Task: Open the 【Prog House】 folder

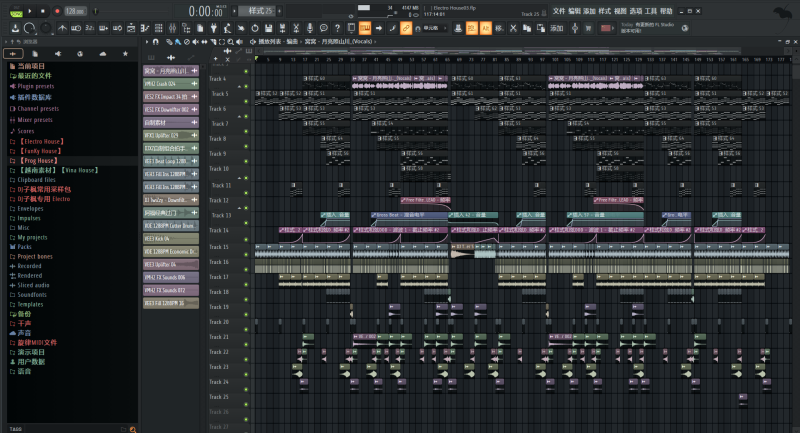Action: (x=38, y=161)
